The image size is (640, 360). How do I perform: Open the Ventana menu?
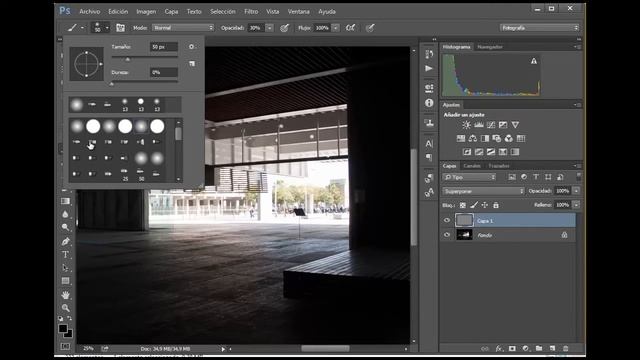click(298, 11)
